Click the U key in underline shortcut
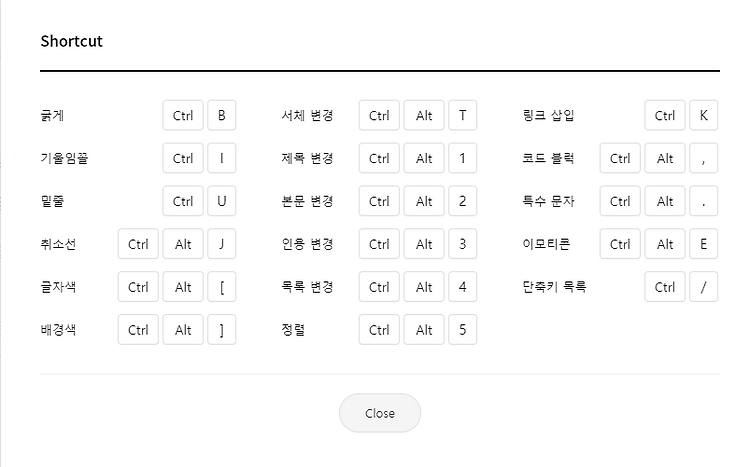Screen dimensions: 750x467 click(x=221, y=201)
